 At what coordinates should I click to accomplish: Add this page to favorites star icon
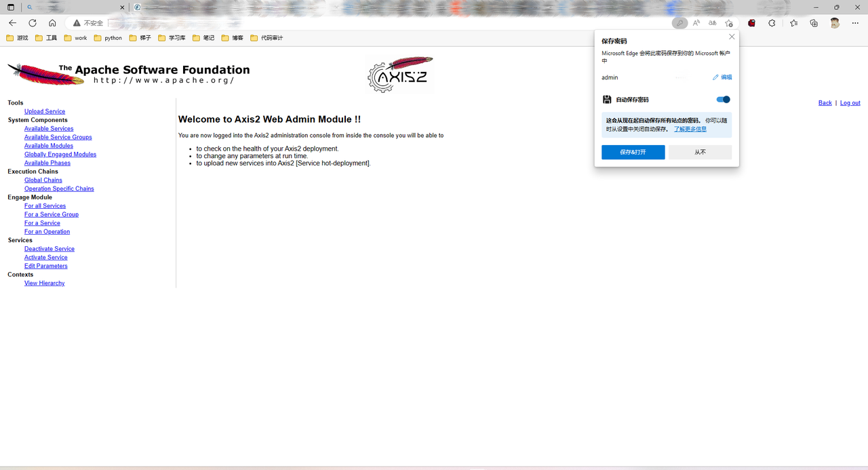[x=729, y=23]
